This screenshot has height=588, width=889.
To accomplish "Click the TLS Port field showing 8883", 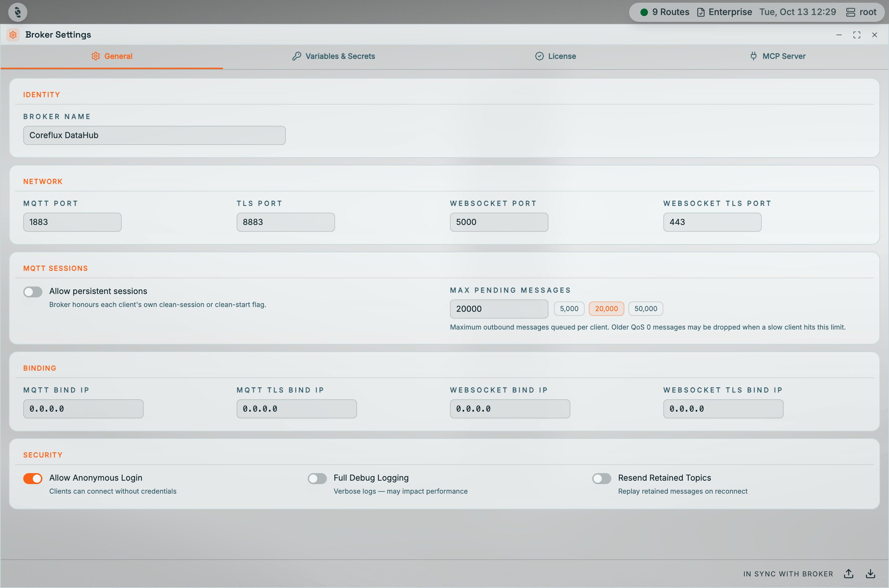I will tap(286, 222).
